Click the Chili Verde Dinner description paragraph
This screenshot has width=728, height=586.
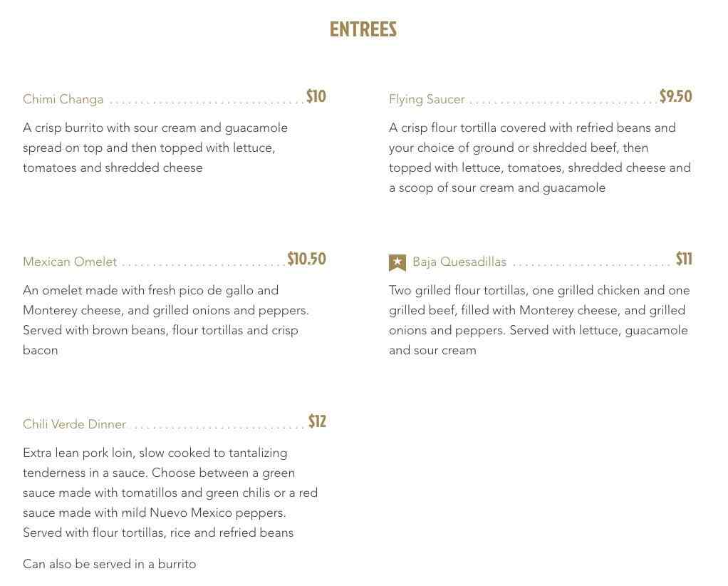[x=170, y=493]
